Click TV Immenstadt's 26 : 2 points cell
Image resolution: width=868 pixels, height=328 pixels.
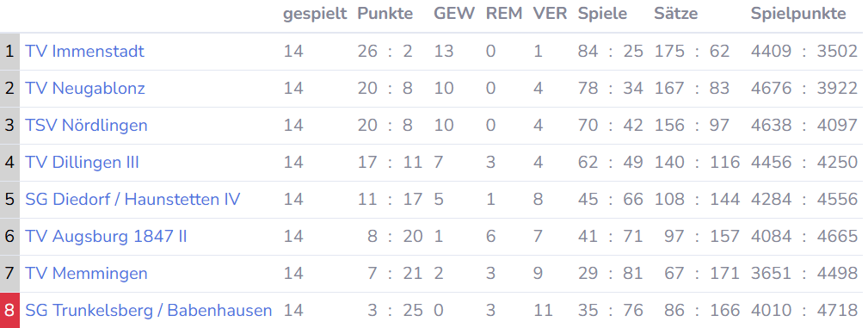[385, 52]
